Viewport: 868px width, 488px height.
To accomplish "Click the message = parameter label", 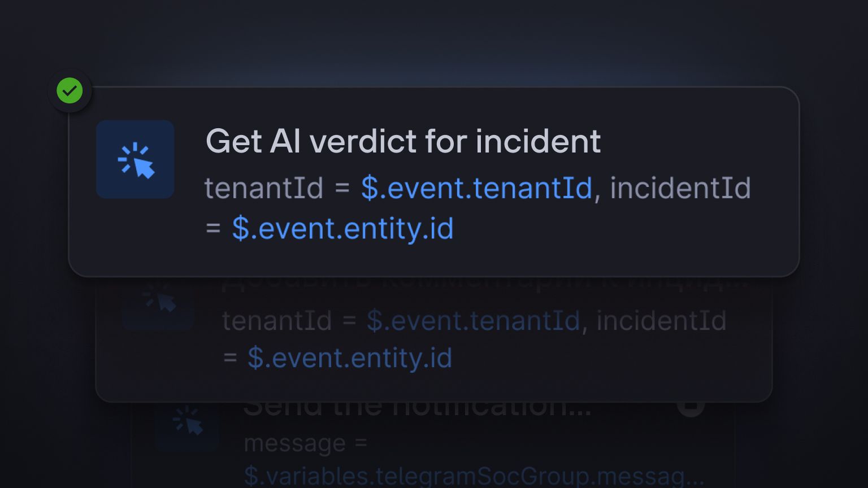I will 306,443.
